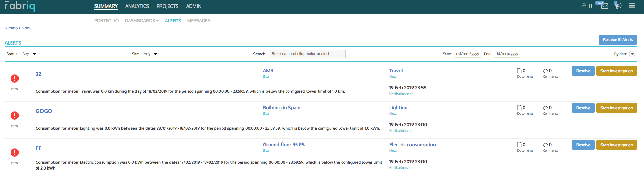644x174 pixels.
Task: Switch to the Analytics tab
Action: [137, 6]
